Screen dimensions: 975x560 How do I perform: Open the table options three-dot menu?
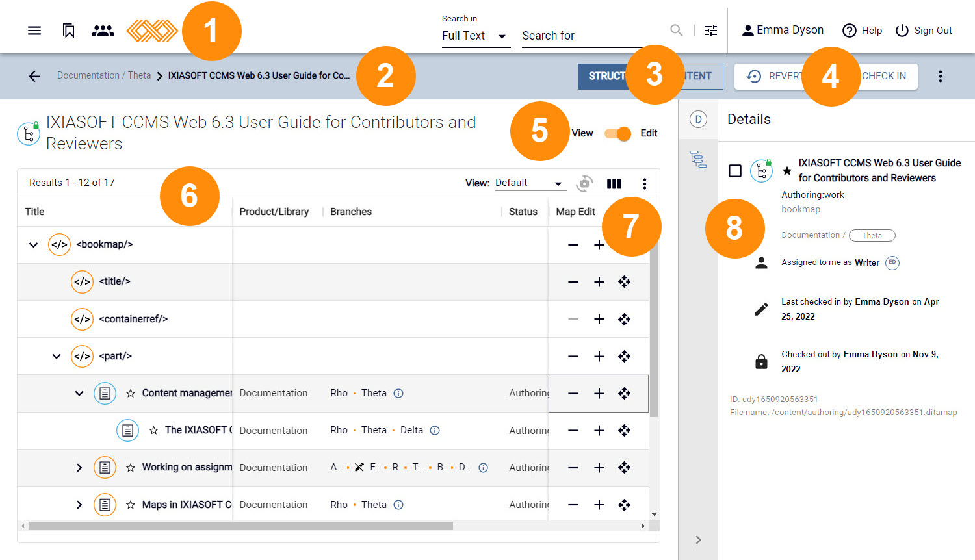(644, 184)
